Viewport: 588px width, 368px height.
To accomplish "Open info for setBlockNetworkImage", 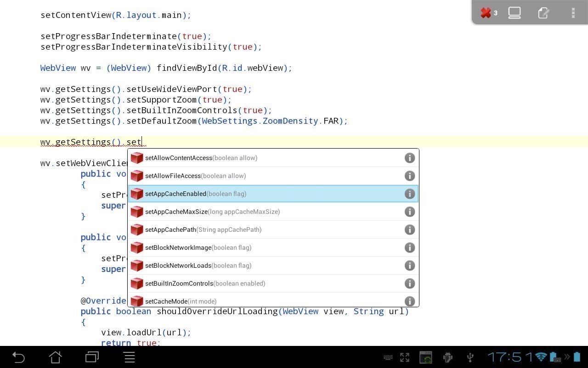I will [409, 247].
